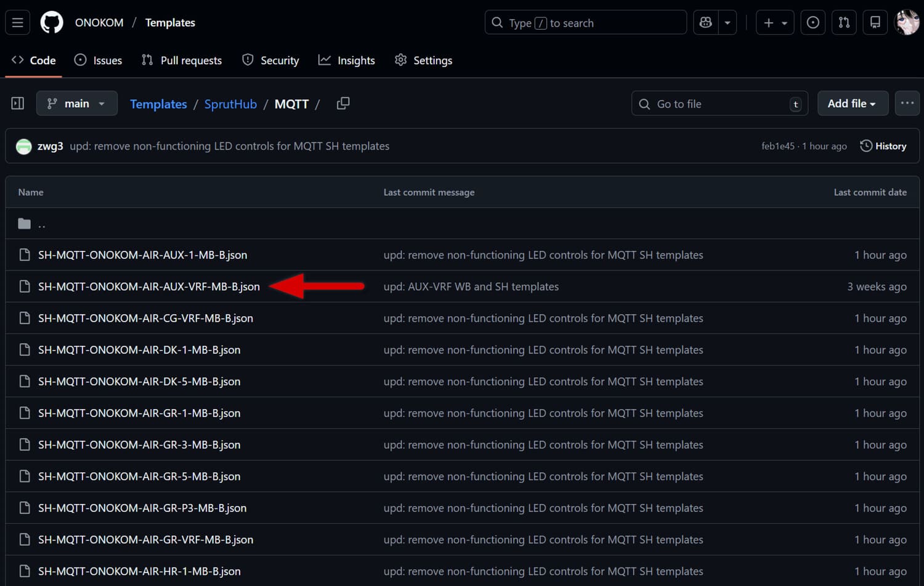This screenshot has width=924, height=586.
Task: View the commit History
Action: (883, 146)
